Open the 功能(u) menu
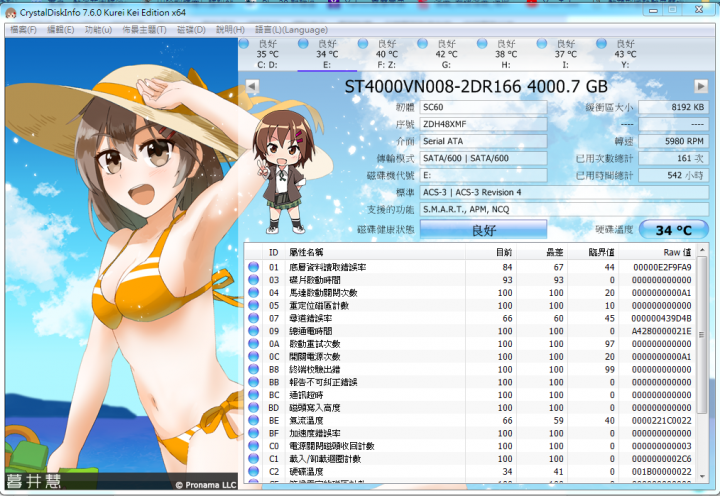This screenshot has height=496, width=720. pos(98,30)
